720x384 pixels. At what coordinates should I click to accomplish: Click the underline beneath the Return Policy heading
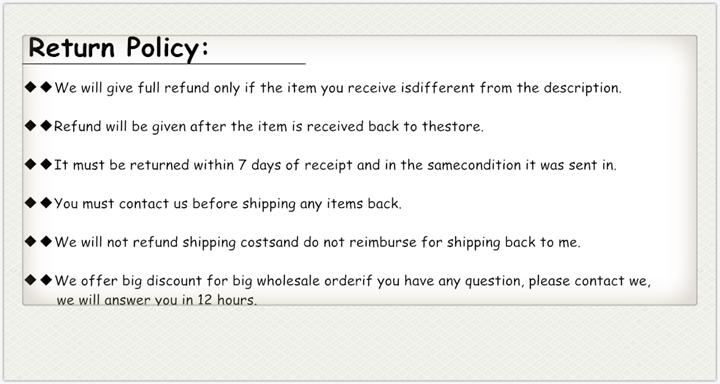coord(164,64)
